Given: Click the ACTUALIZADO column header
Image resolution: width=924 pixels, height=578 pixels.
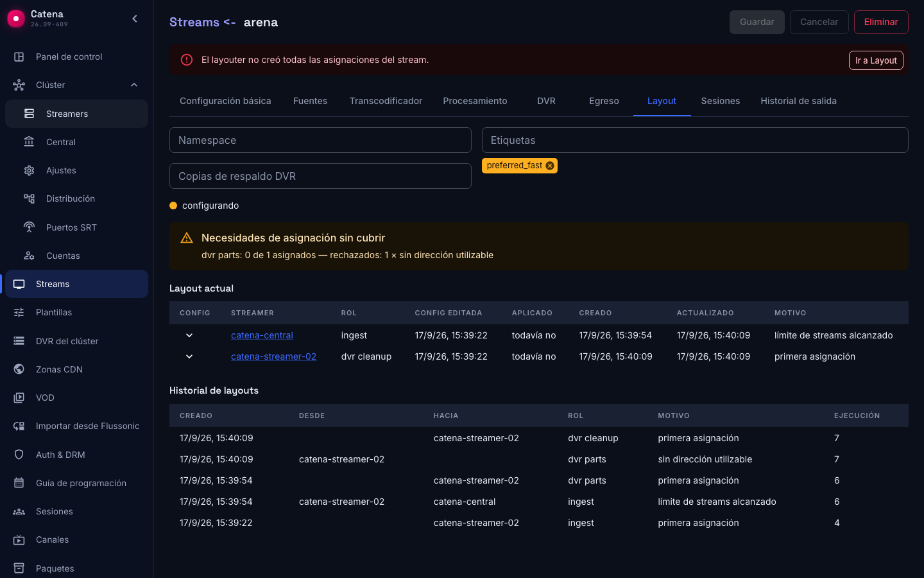Looking at the screenshot, I should pyautogui.click(x=705, y=313).
